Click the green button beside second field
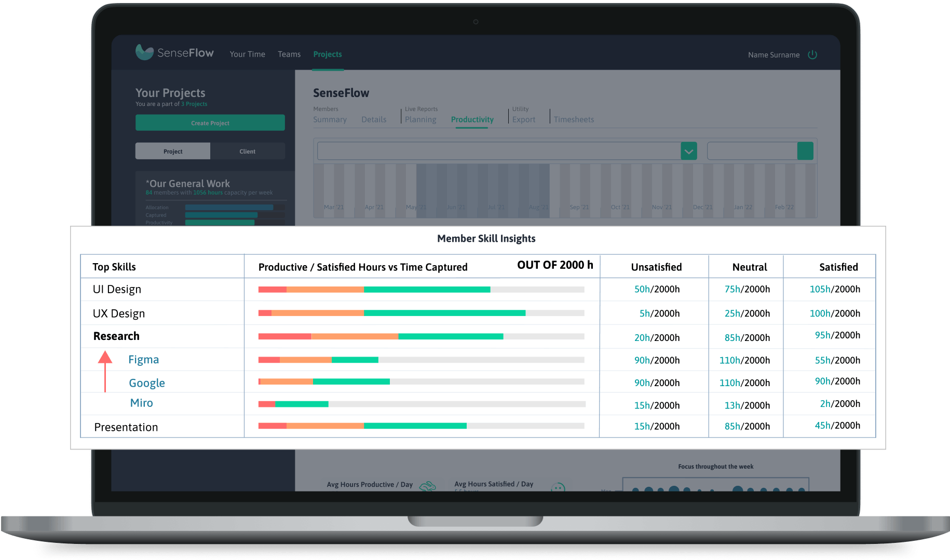This screenshot has width=950, height=560. (805, 151)
